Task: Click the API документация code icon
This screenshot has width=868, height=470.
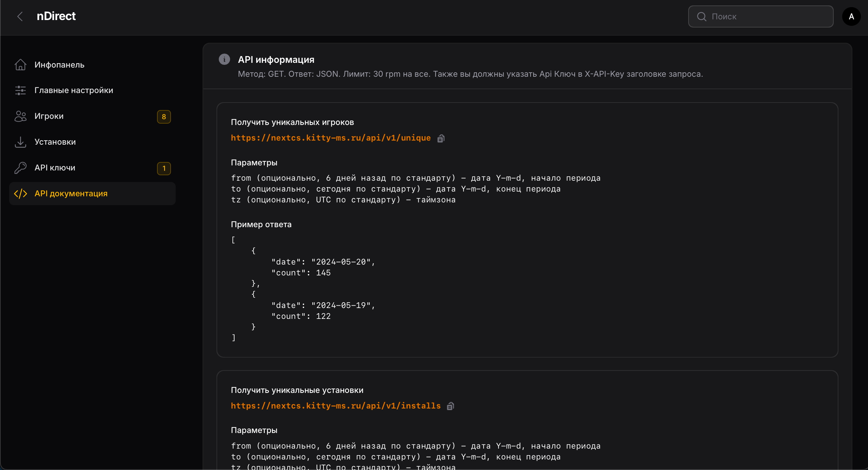Action: (20, 194)
